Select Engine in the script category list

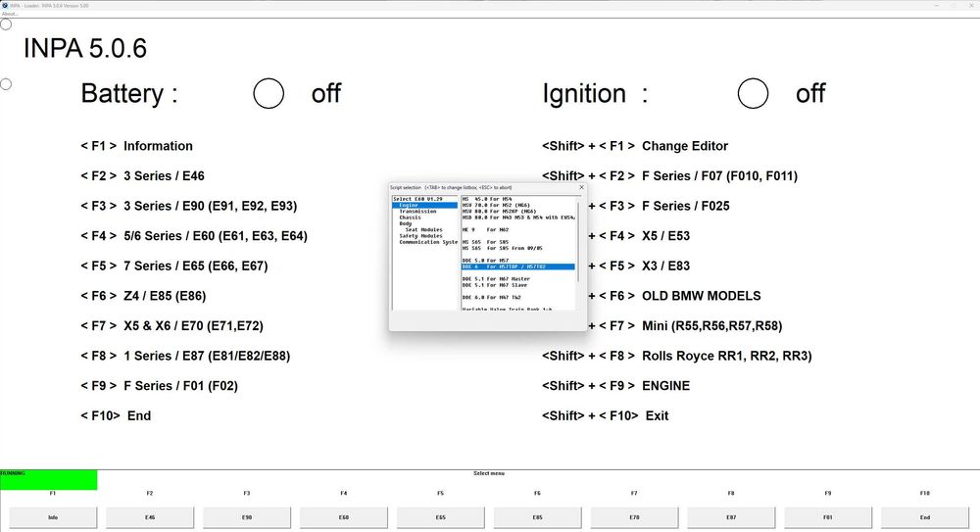click(409, 205)
